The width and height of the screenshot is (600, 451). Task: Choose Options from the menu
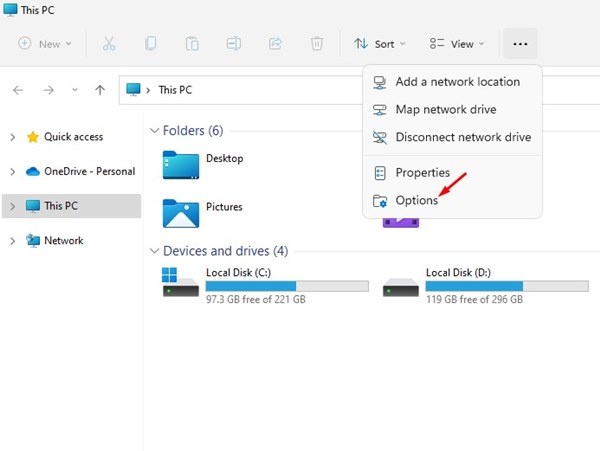pyautogui.click(x=452, y=200)
